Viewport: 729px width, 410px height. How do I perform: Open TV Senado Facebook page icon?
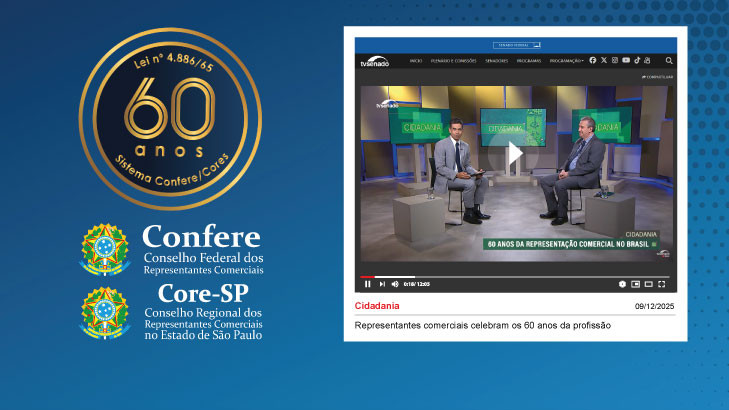pyautogui.click(x=593, y=61)
